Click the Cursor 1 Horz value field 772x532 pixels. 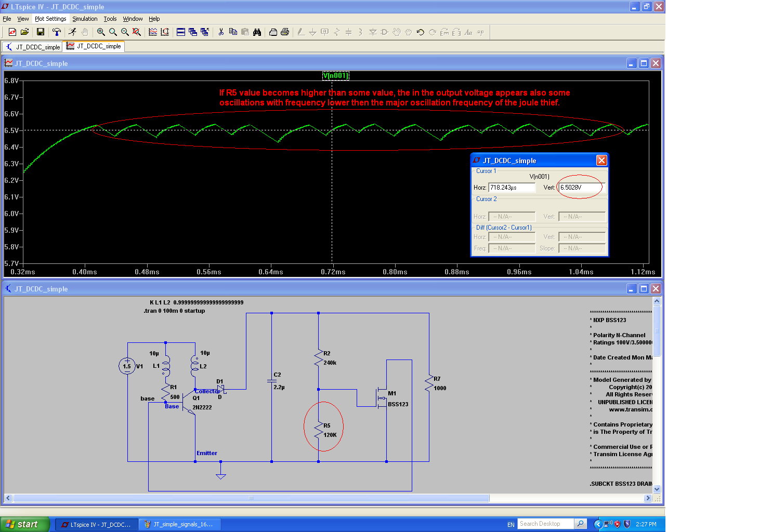coord(512,188)
